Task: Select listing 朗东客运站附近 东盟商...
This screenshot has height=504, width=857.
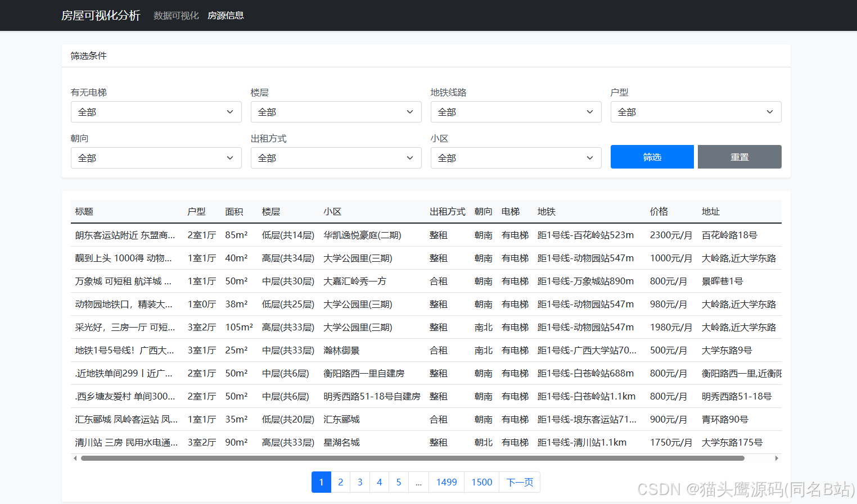Action: [125, 235]
